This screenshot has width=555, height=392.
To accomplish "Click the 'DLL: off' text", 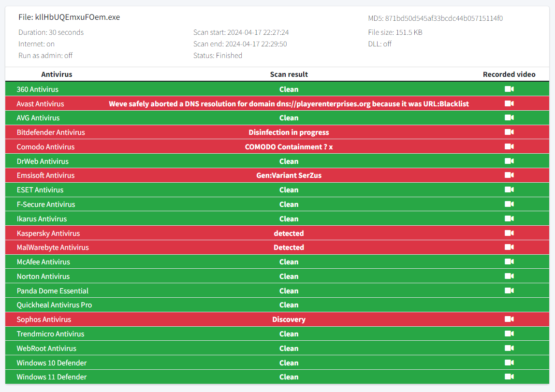I will click(380, 44).
